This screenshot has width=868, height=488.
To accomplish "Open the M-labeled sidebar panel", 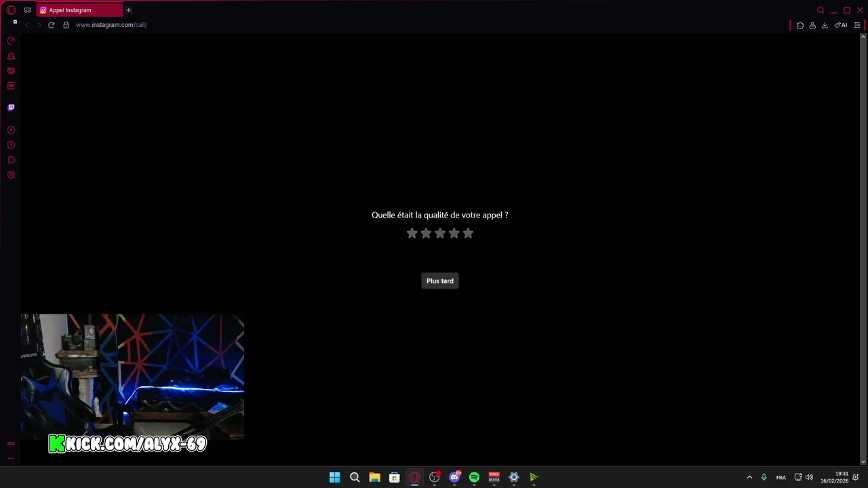I will pyautogui.click(x=11, y=86).
